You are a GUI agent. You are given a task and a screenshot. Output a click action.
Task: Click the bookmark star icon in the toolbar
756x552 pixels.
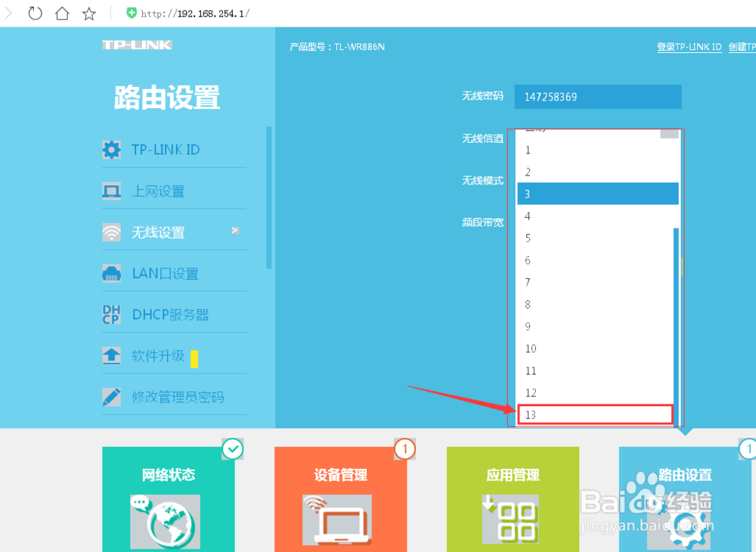point(88,13)
